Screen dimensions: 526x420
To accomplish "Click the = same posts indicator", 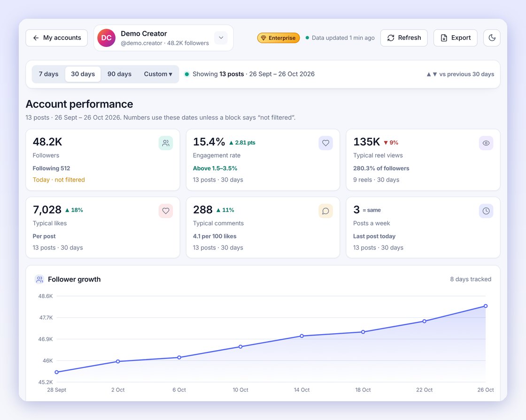I will pyautogui.click(x=371, y=210).
